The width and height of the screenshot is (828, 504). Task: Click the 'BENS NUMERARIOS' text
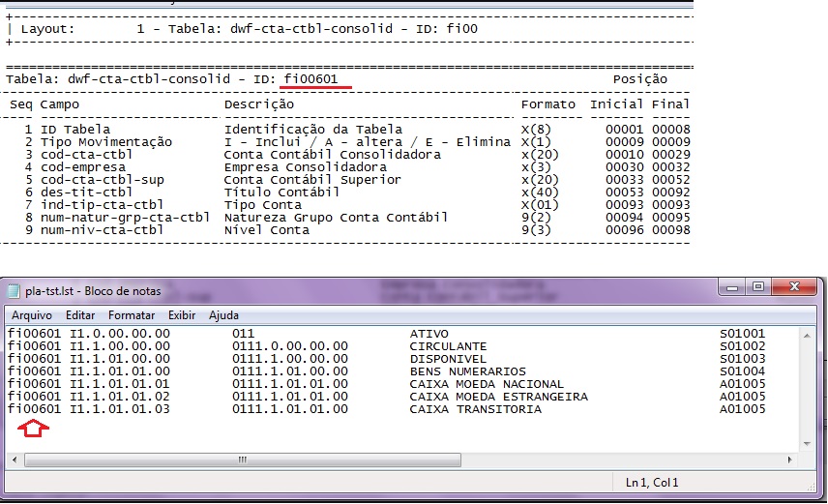tap(467, 371)
